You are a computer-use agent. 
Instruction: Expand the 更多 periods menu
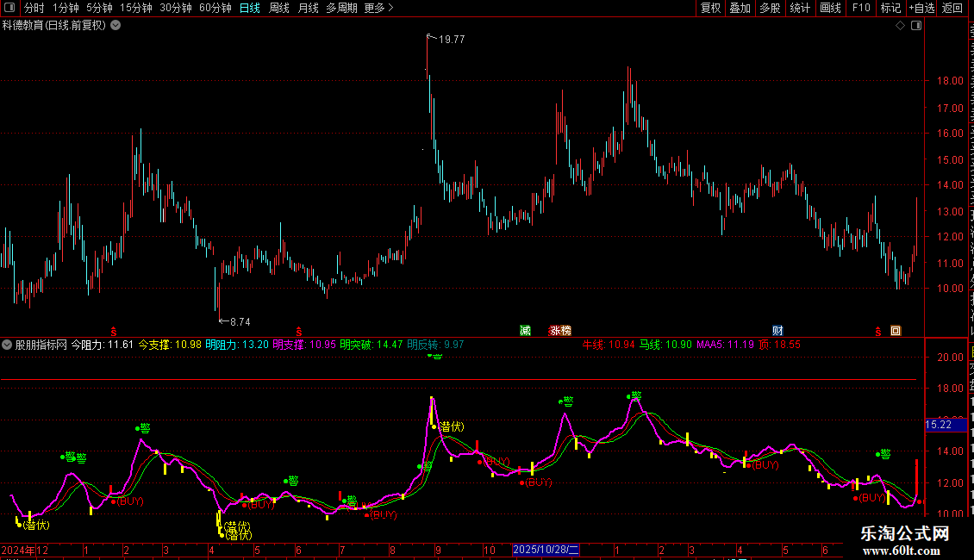coord(378,8)
